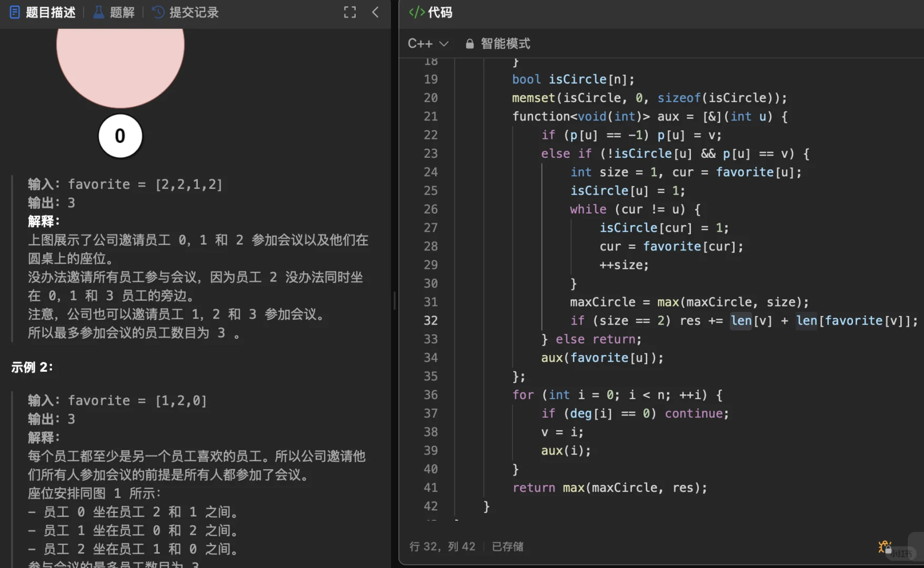
Task: Click the code brackets icon beside 代码
Action: pos(417,12)
